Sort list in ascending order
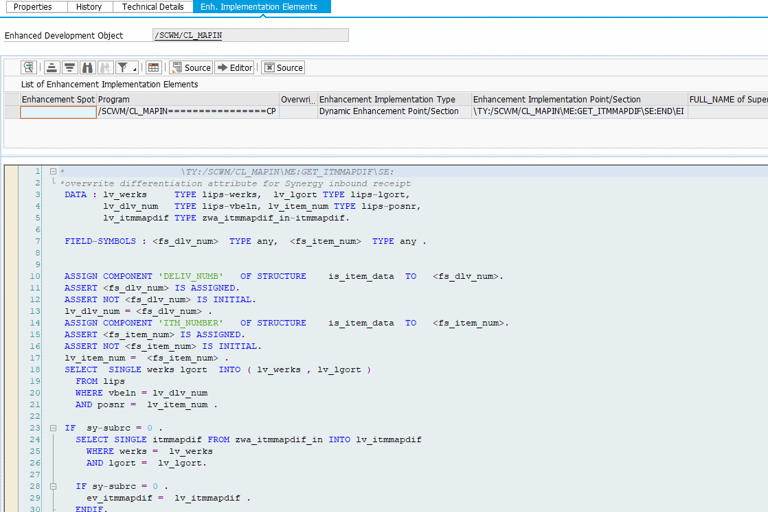This screenshot has height=512, width=768. (52, 68)
